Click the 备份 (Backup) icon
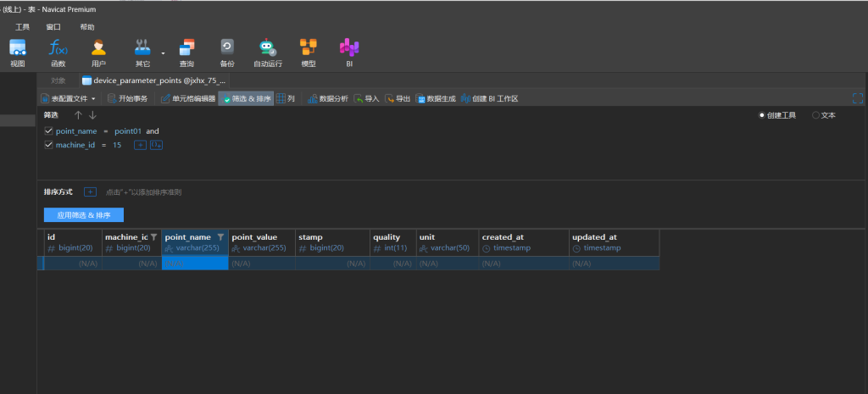Image resolution: width=868 pixels, height=394 pixels. pos(227,51)
